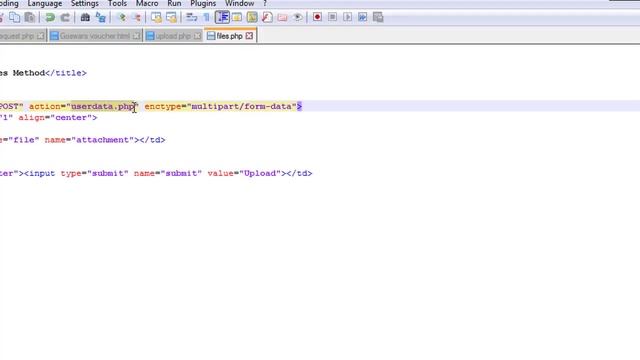640x360 pixels.
Task: Click the name="submit" value text
Action: [x=181, y=173]
